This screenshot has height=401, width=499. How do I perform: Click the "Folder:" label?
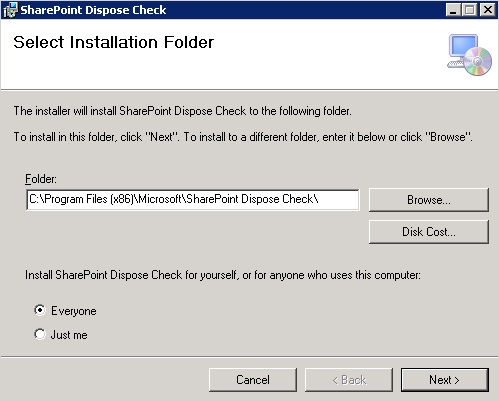pos(41,179)
